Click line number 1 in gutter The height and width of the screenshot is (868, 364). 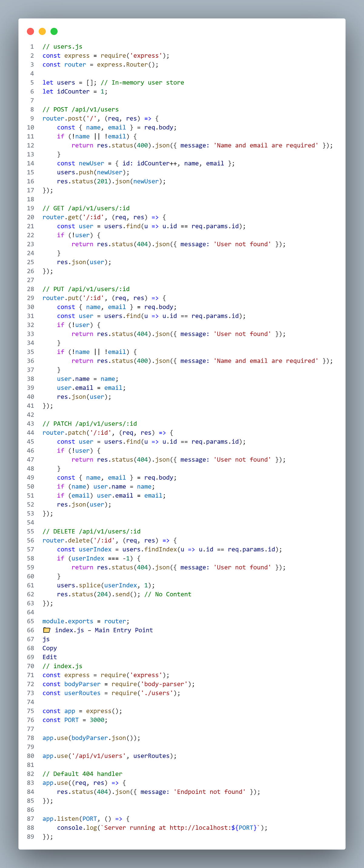[x=32, y=46]
